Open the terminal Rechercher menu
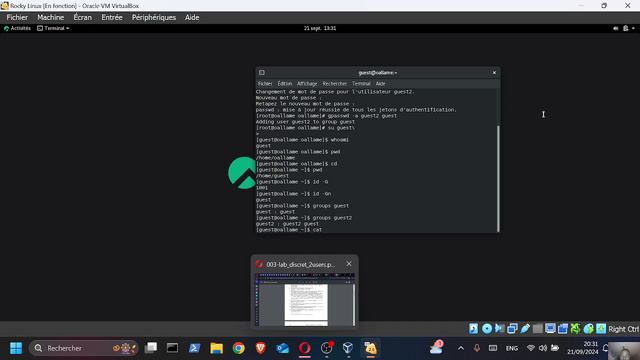The height and width of the screenshot is (360, 640). coord(334,83)
